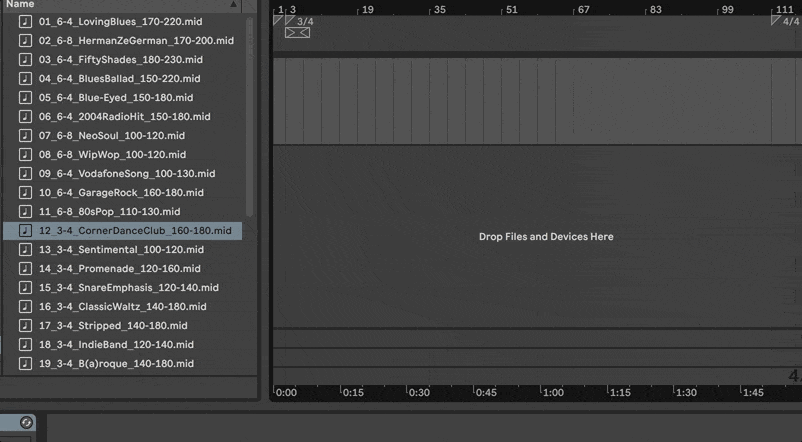
Task: Select the 3/4 time signature marker
Action: click(x=299, y=21)
